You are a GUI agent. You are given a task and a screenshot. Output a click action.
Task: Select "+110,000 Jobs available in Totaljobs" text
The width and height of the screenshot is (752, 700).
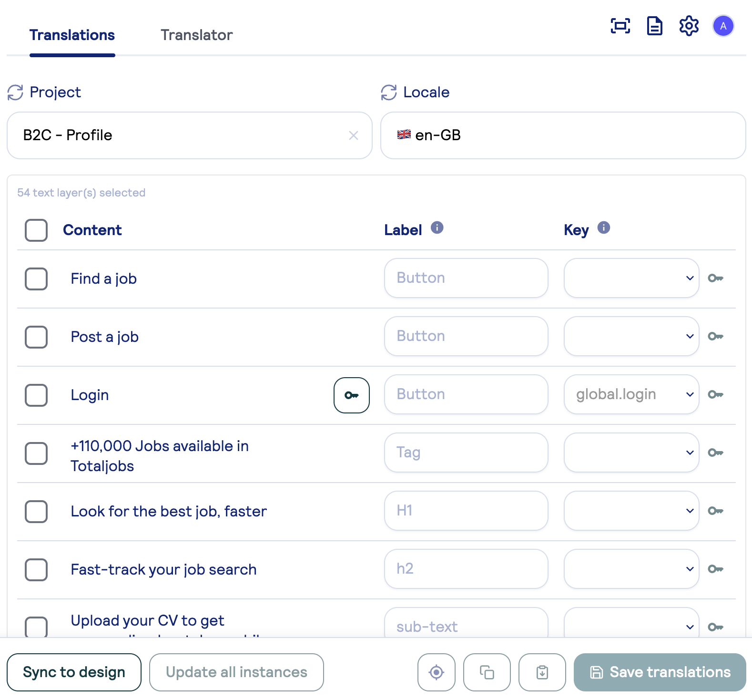pyautogui.click(x=160, y=456)
